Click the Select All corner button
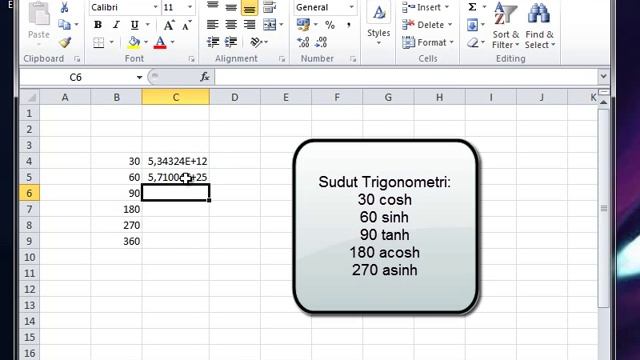 (x=30, y=98)
